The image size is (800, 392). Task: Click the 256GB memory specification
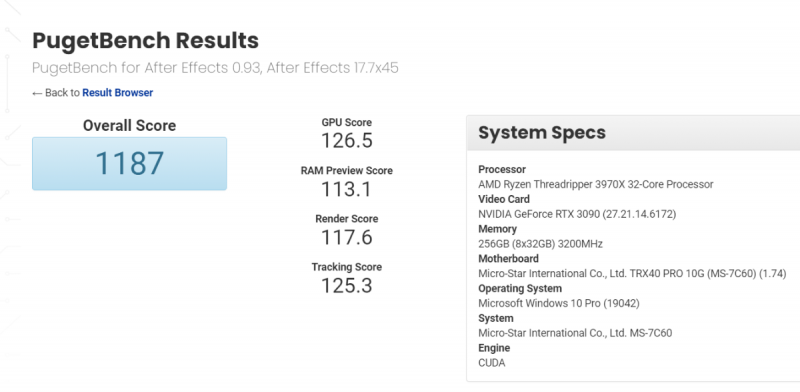540,244
